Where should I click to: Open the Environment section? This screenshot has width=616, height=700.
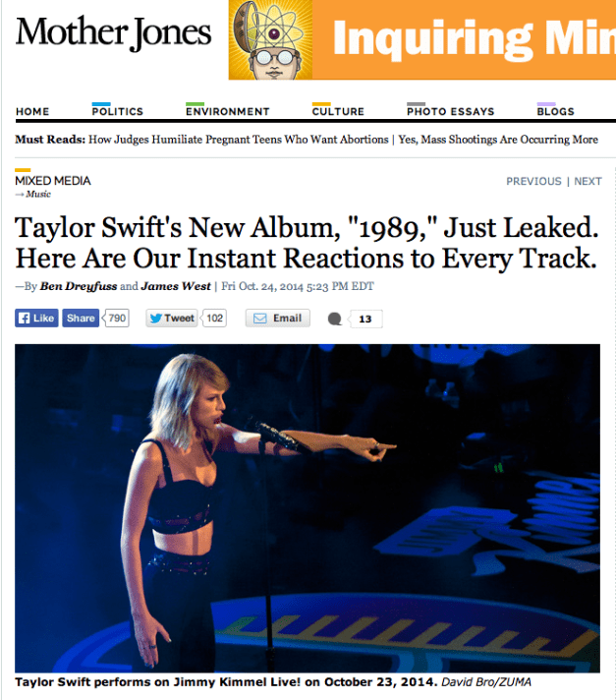pyautogui.click(x=228, y=111)
